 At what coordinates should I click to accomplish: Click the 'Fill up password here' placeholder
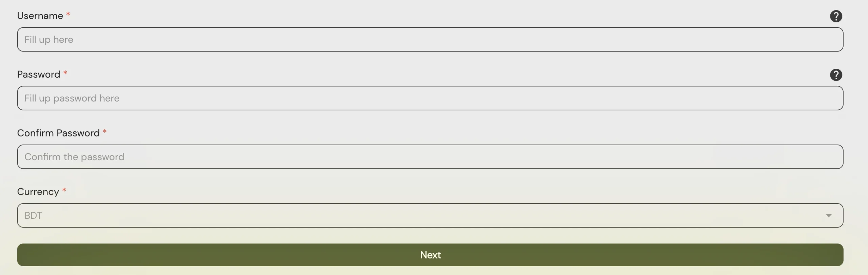point(72,98)
